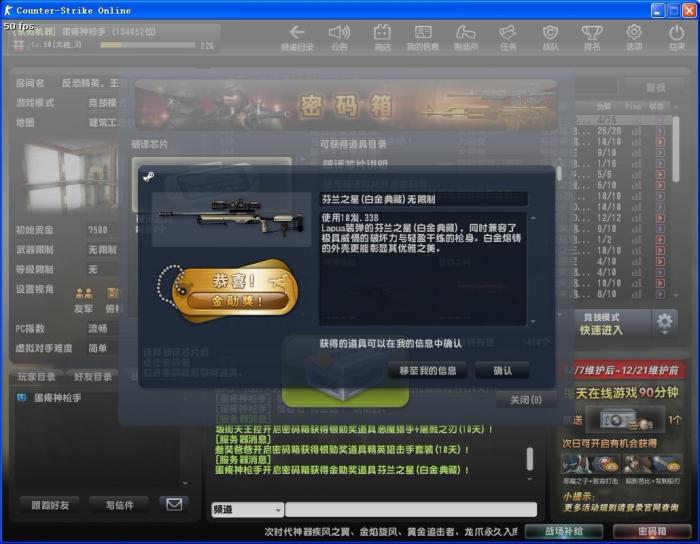Click the 武器限制 无限制 value
The width and height of the screenshot is (700, 544).
click(x=103, y=250)
